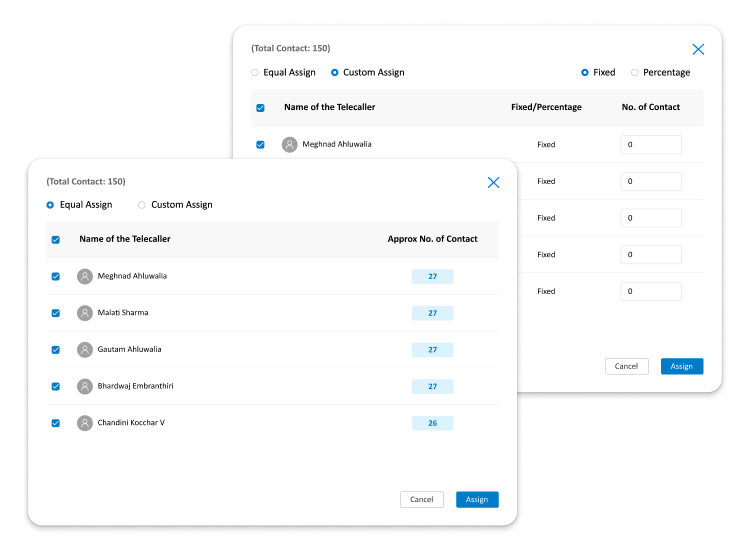The height and width of the screenshot is (551, 750).
Task: Click Bhardwaj Embranthiri's avatar icon
Action: pyautogui.click(x=85, y=386)
